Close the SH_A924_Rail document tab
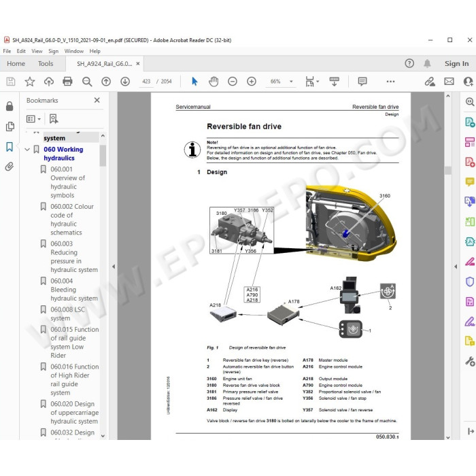476x476 pixels. tap(138, 63)
